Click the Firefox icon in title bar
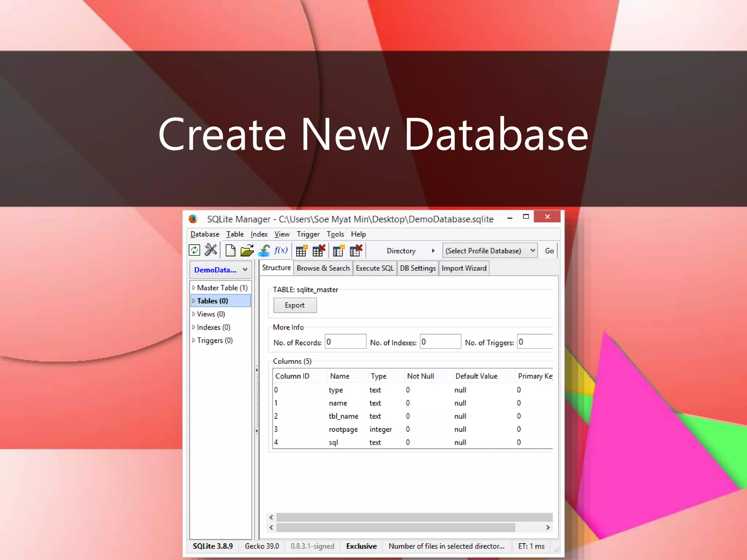Viewport: 747px width, 560px height. [x=193, y=219]
